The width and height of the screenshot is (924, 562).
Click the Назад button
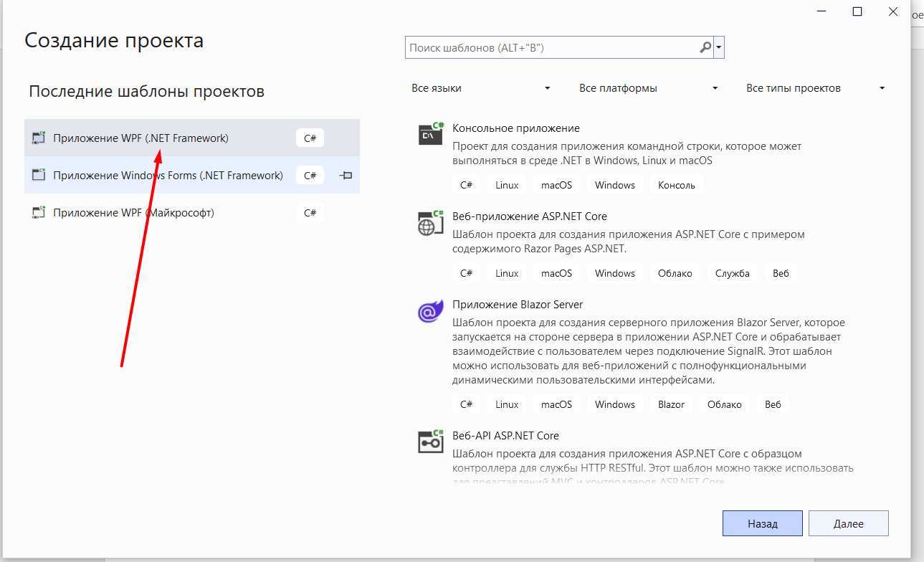click(762, 523)
